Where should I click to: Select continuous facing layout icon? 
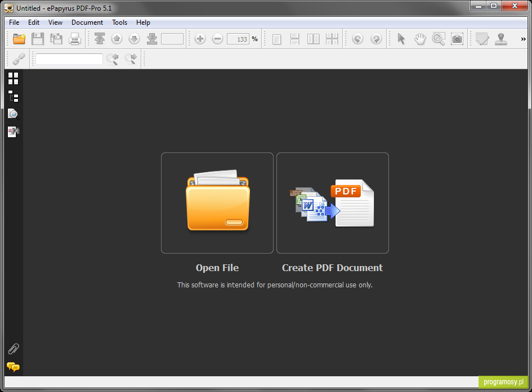point(332,39)
